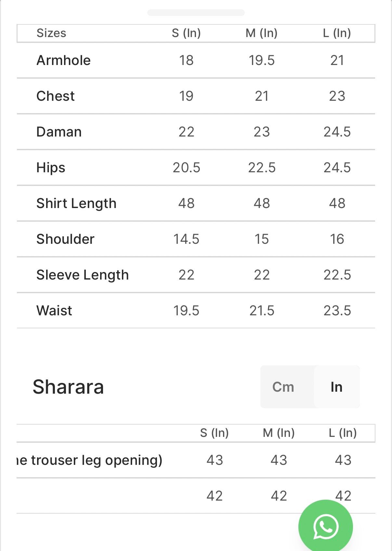Viewport: 392px width, 551px height.
Task: Tap the Hips row label
Action: pyautogui.click(x=51, y=168)
